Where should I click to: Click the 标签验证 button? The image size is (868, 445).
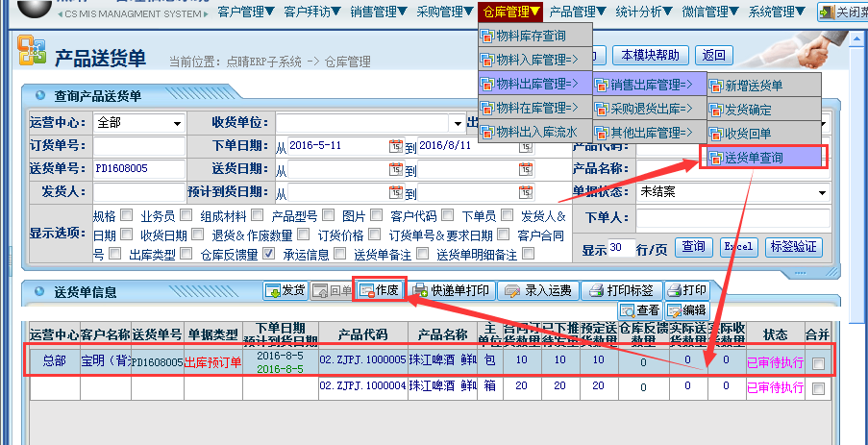pyautogui.click(x=794, y=247)
